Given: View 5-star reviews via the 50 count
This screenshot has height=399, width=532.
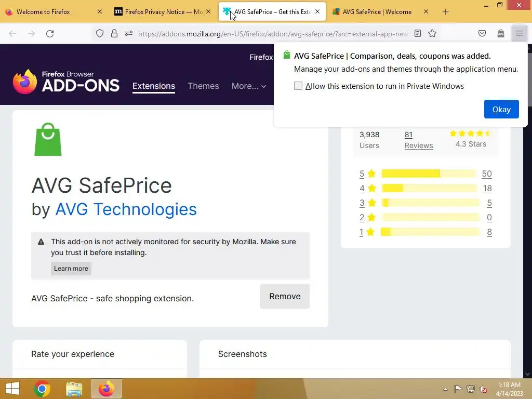Looking at the screenshot, I should pos(487,174).
